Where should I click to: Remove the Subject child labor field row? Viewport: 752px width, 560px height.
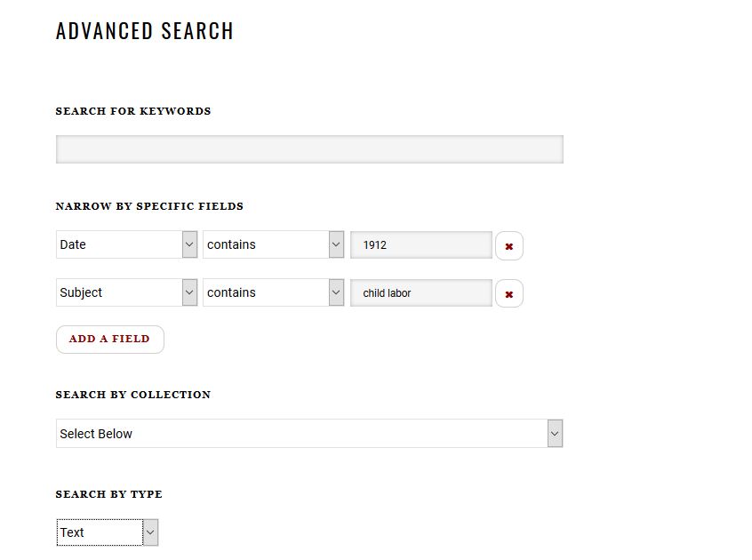[508, 293]
